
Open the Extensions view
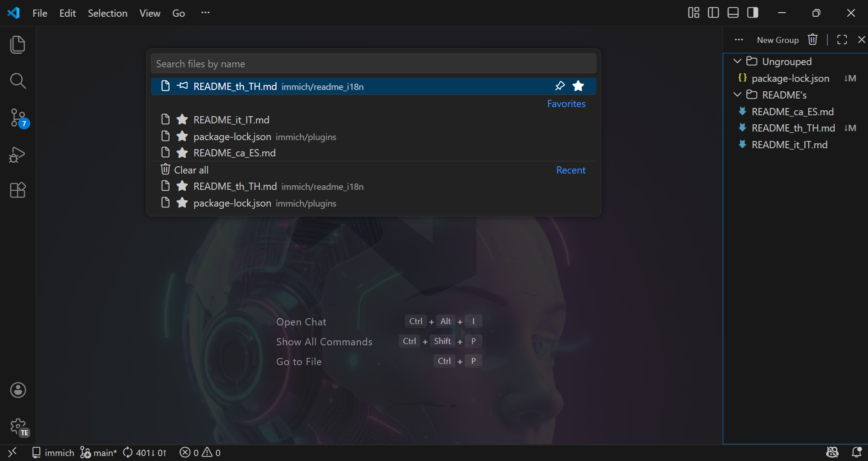coord(18,190)
